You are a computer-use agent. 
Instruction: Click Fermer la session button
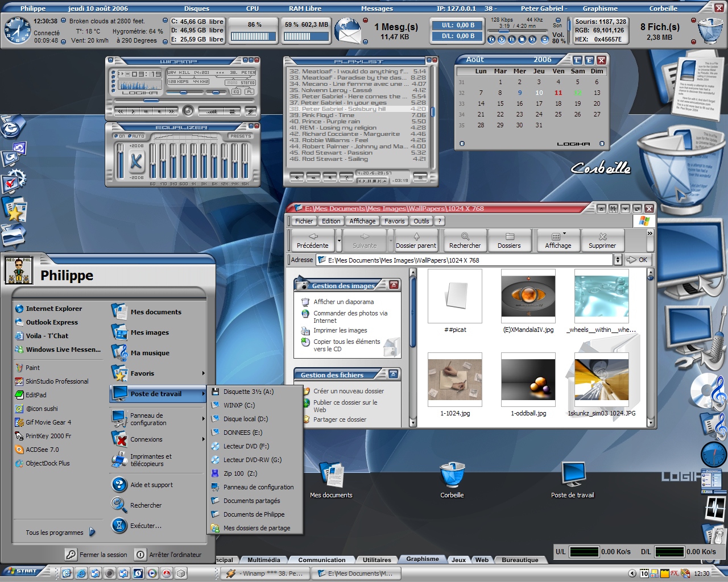tap(96, 554)
